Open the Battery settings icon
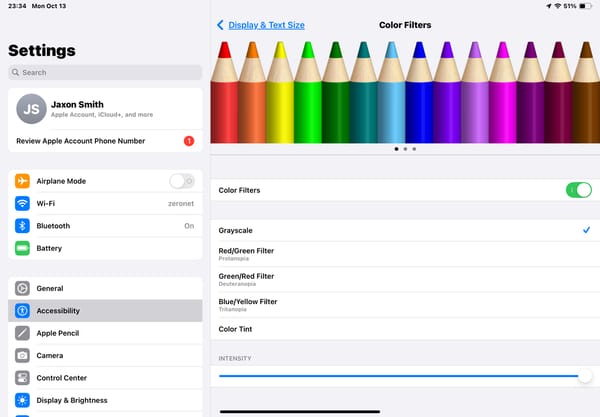This screenshot has width=600, height=417. (x=22, y=248)
